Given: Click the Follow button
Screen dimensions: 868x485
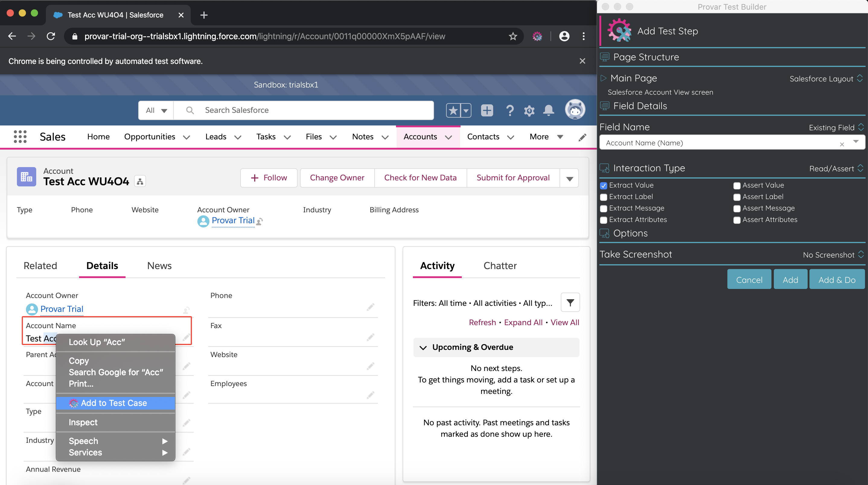Looking at the screenshot, I should [269, 178].
